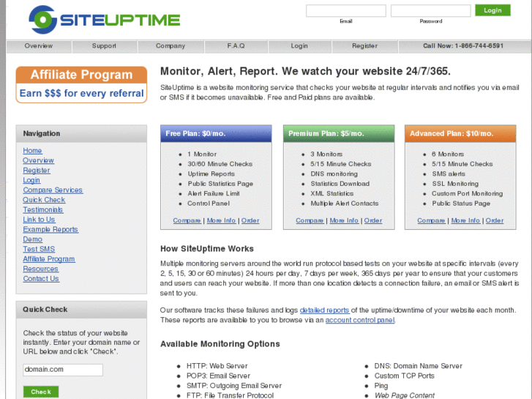532x399 pixels.
Task: Click the Call Now phone number
Action: click(463, 46)
